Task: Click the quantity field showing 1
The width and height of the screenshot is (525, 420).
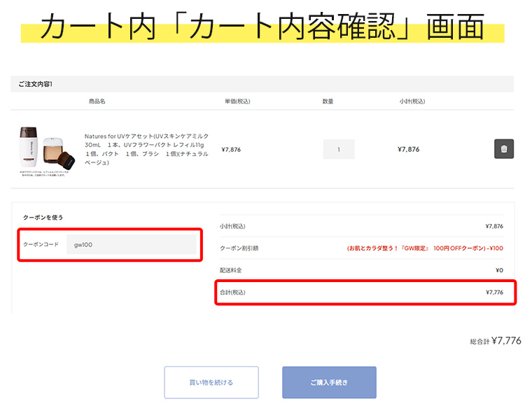Action: point(339,149)
